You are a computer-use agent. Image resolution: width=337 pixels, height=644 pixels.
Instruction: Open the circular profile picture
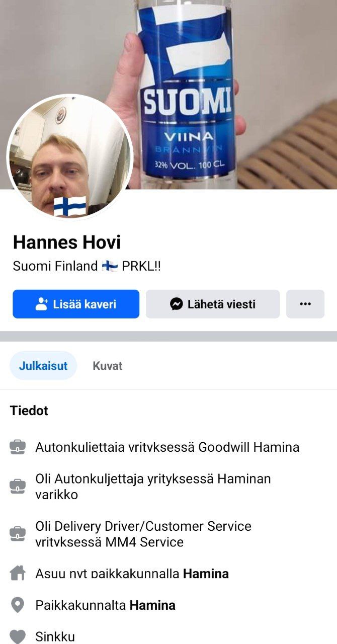[70, 157]
